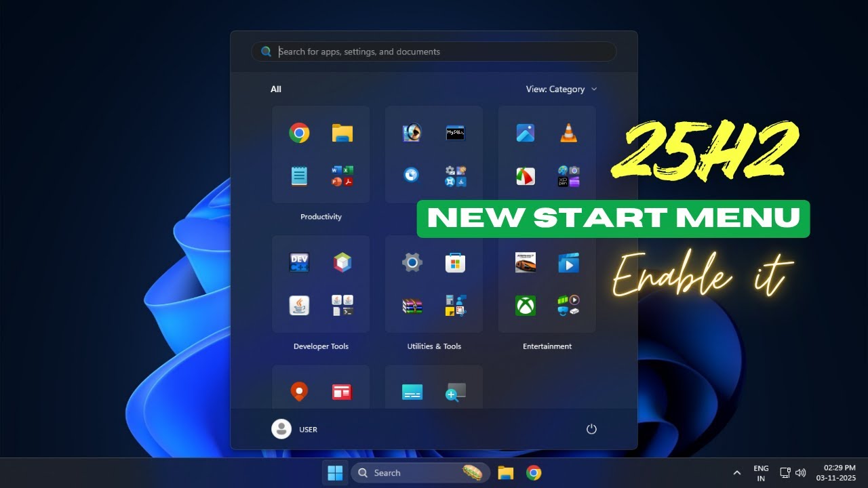This screenshot has height=488, width=868.
Task: Open the Xbox app
Action: pos(525,306)
